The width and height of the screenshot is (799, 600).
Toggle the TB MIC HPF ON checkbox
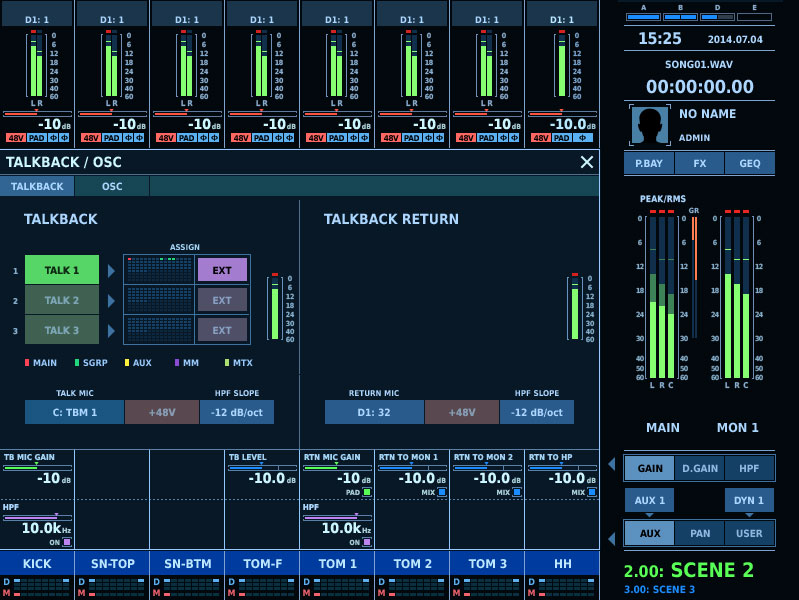click(67, 542)
